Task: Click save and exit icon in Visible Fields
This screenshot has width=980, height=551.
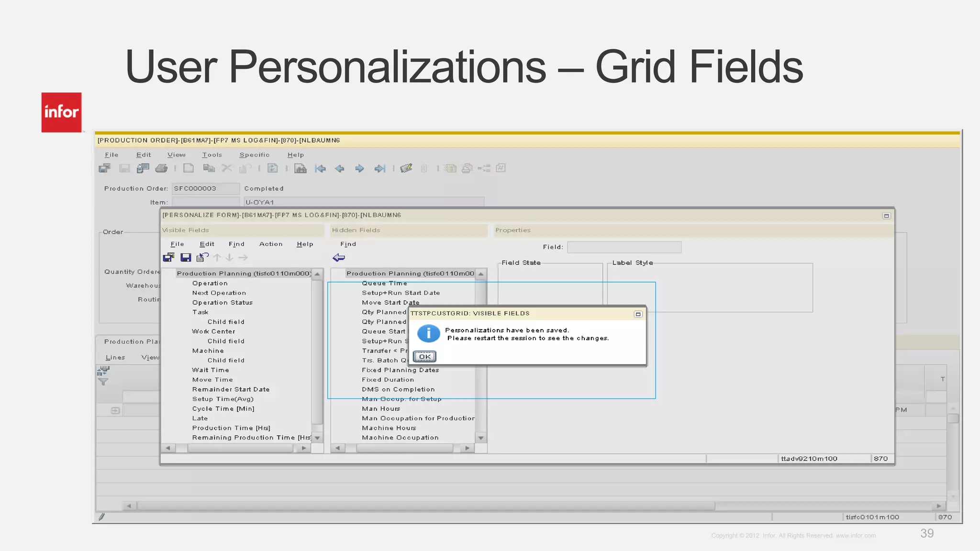Action: click(169, 258)
